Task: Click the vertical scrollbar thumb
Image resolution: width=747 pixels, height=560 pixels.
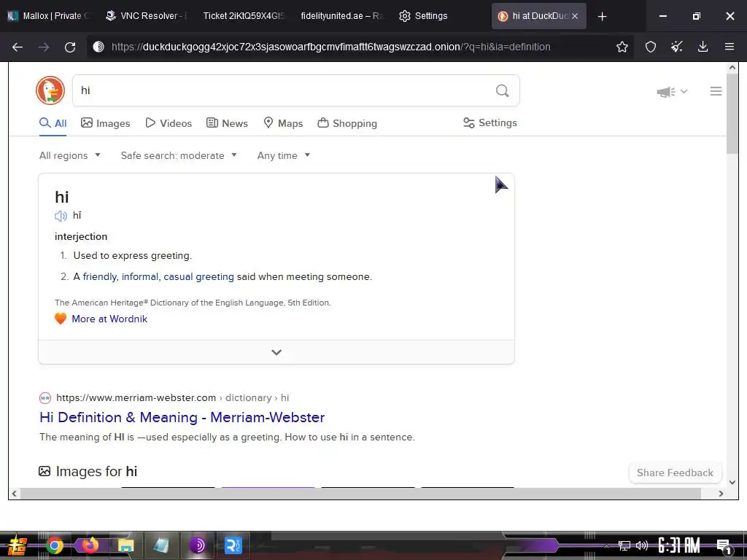Action: click(x=732, y=114)
